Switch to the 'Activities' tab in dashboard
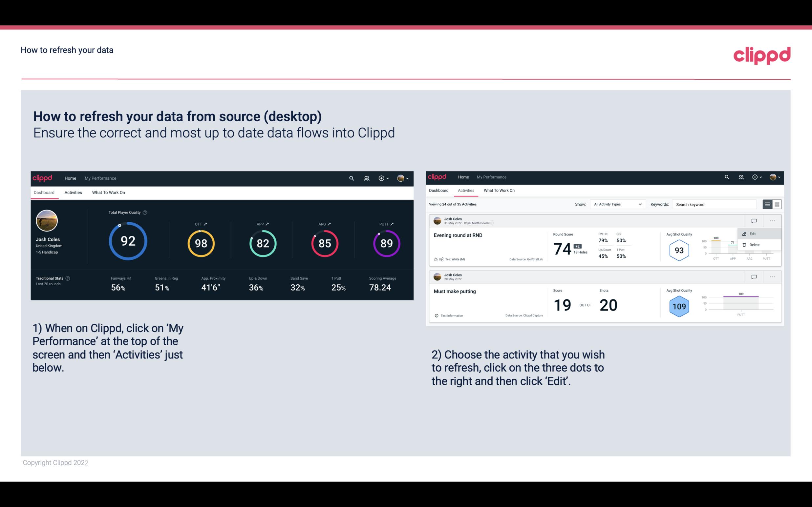The image size is (812, 507). click(73, 192)
